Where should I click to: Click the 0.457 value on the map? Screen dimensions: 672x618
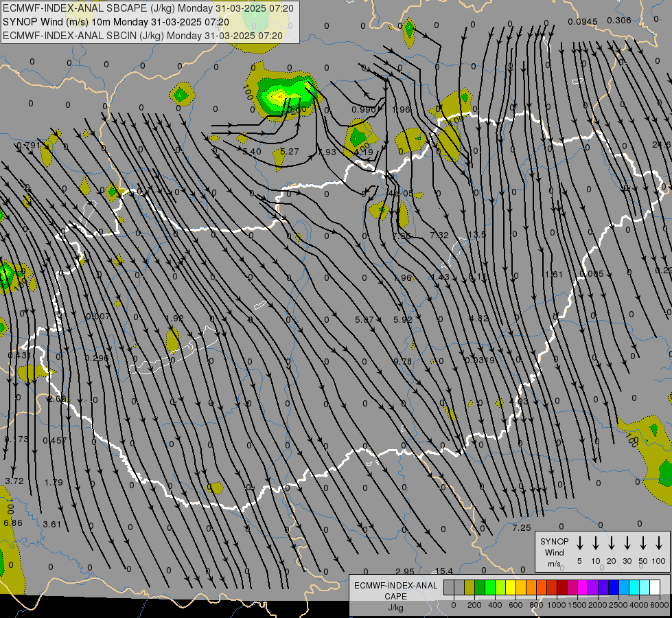55,440
